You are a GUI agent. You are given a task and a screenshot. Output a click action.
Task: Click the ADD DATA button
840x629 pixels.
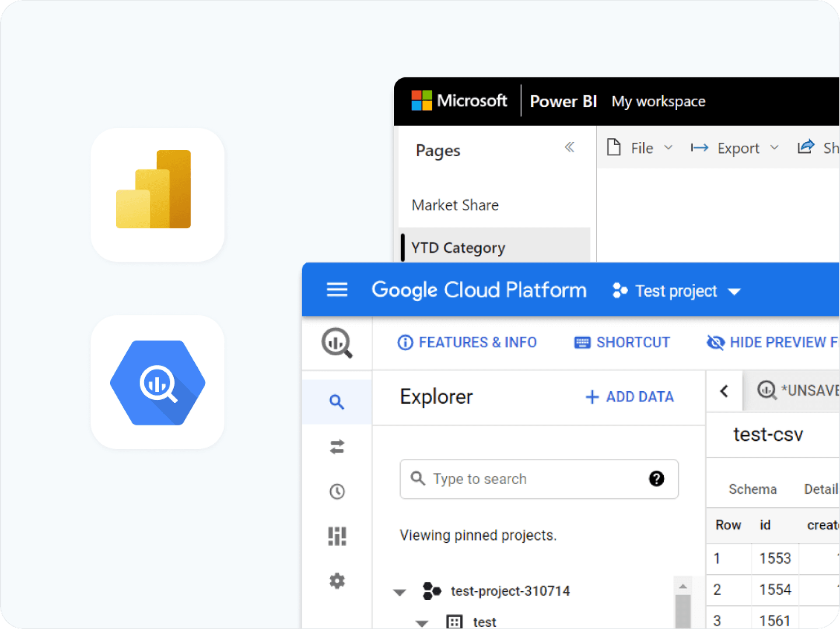click(x=630, y=397)
